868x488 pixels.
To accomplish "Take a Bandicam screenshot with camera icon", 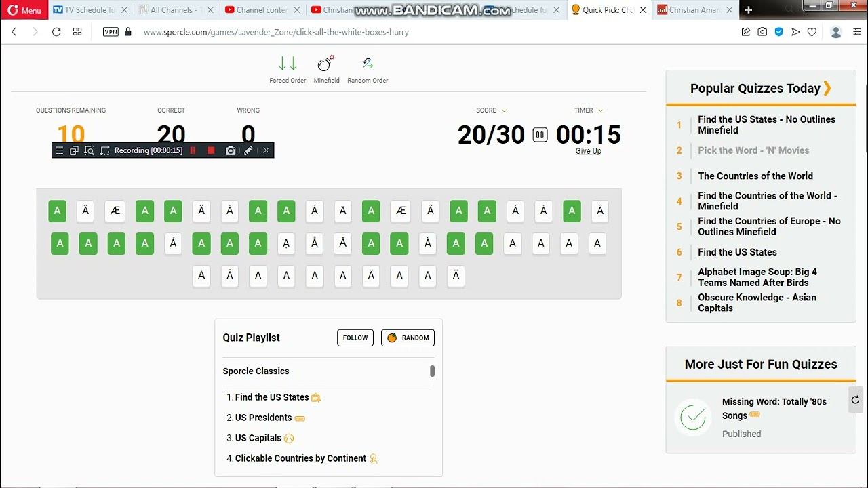I will (x=231, y=150).
